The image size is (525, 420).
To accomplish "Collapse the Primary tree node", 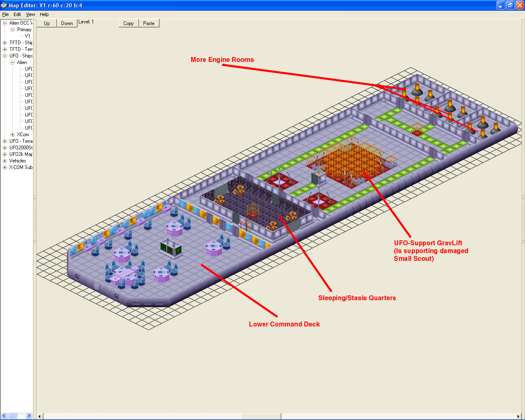I will tap(12, 30).
